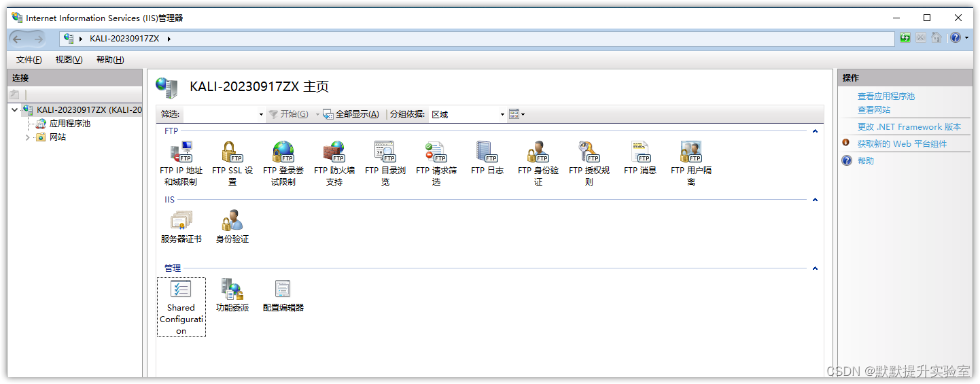Open FTP SSL 设置 feature

232,163
